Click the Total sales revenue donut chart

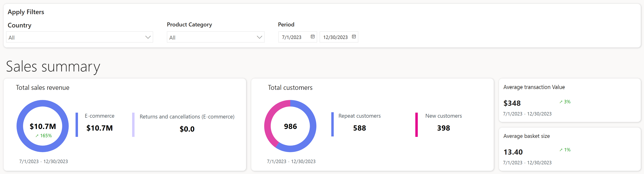[43, 126]
